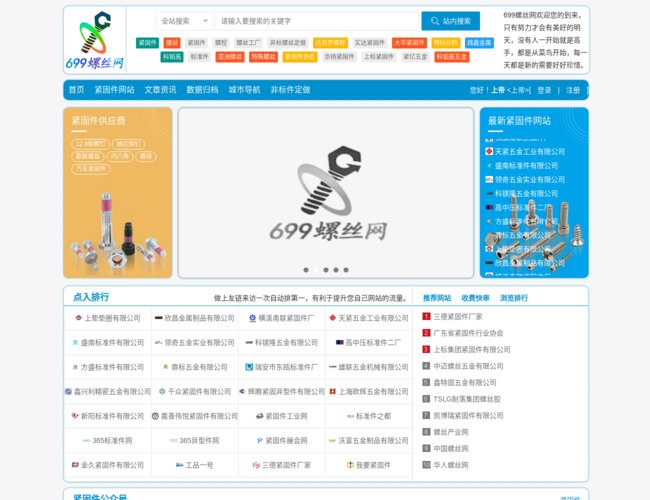Select the red 科铂高五金 tag

click(x=452, y=57)
